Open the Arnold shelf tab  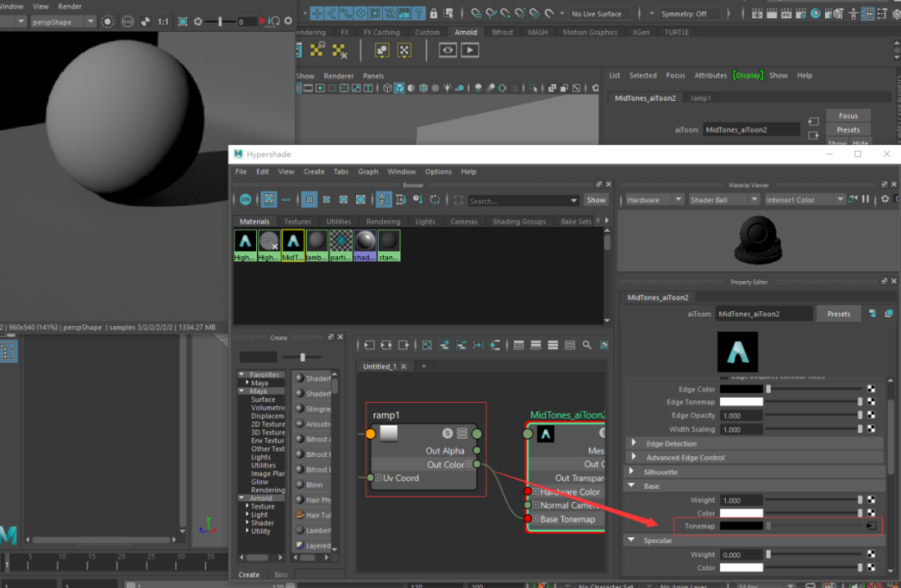pyautogui.click(x=466, y=33)
